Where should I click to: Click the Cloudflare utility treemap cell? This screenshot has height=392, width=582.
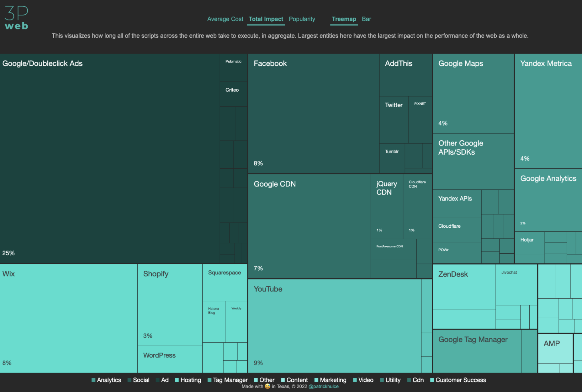point(457,230)
